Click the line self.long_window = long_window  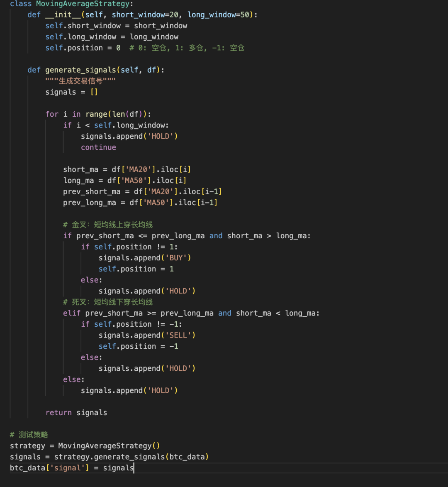tap(112, 37)
